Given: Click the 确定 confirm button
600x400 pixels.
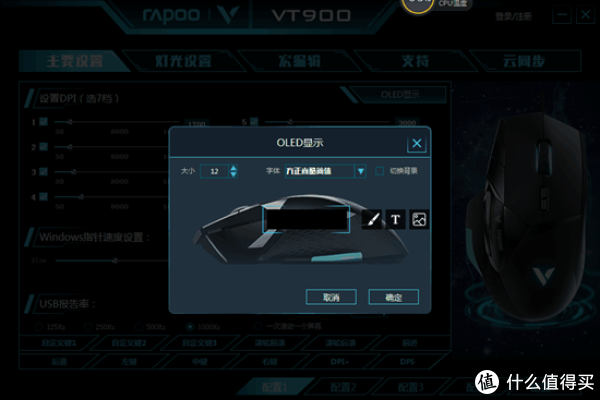Looking at the screenshot, I should click(x=393, y=297).
